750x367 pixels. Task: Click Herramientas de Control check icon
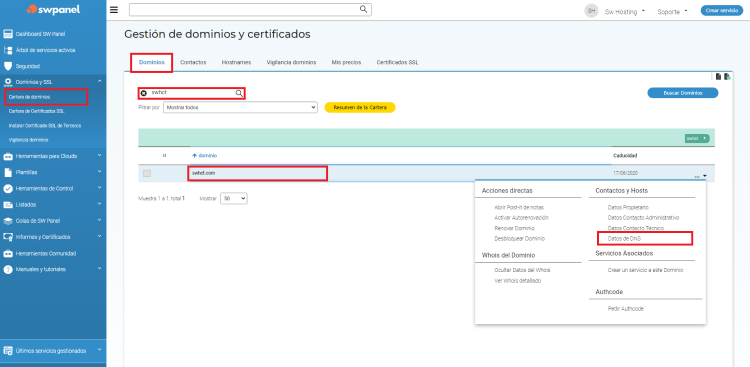(8, 189)
